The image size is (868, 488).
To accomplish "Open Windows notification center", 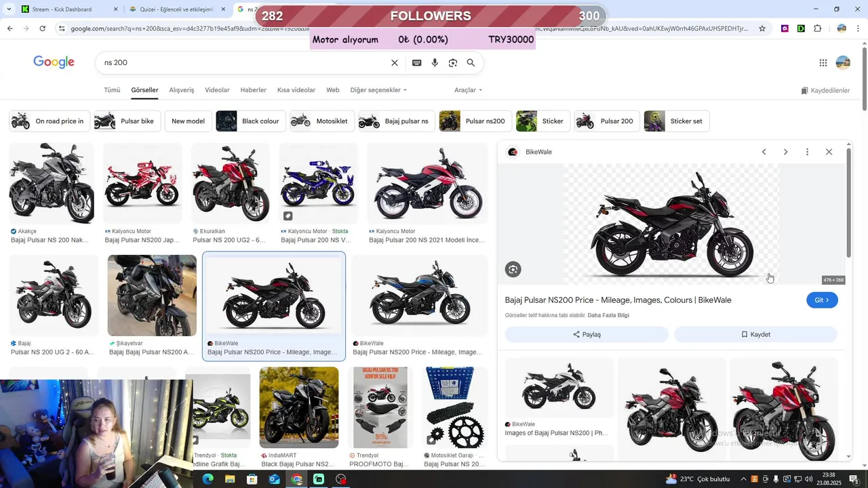I will point(854,479).
